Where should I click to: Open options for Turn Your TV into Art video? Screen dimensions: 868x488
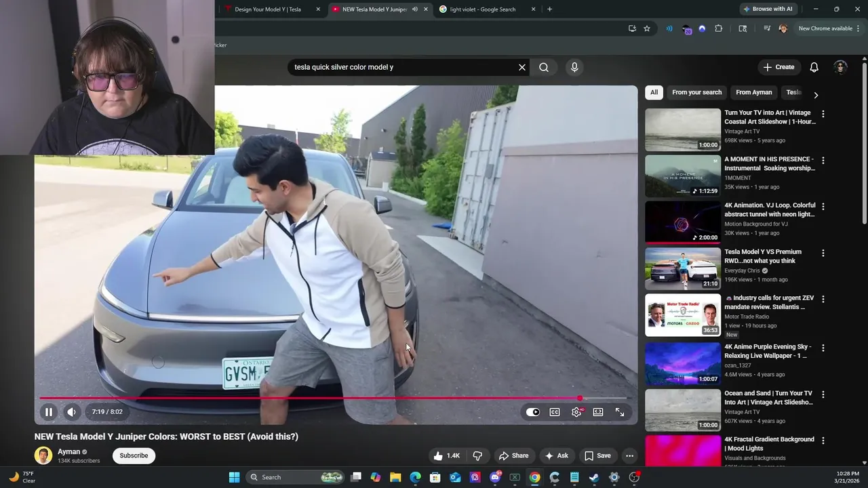823,115
